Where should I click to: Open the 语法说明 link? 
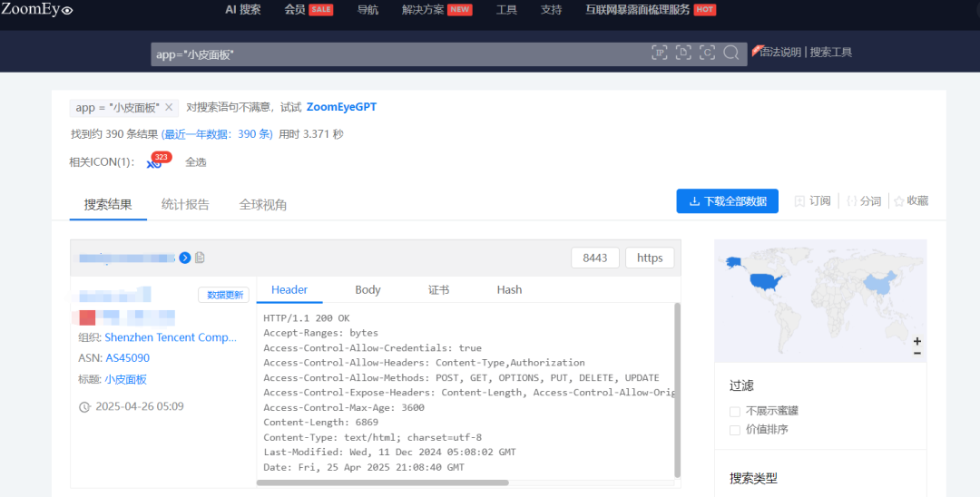pyautogui.click(x=780, y=53)
